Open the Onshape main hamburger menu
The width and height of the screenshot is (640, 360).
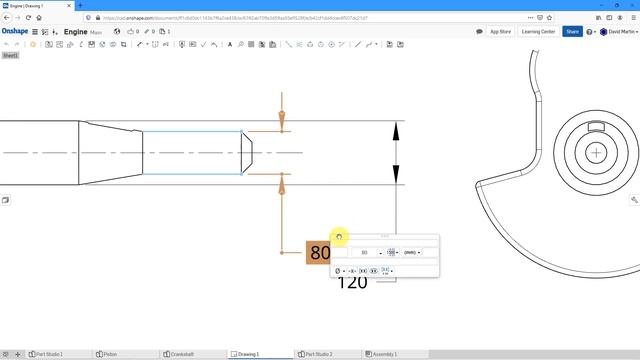pos(35,32)
